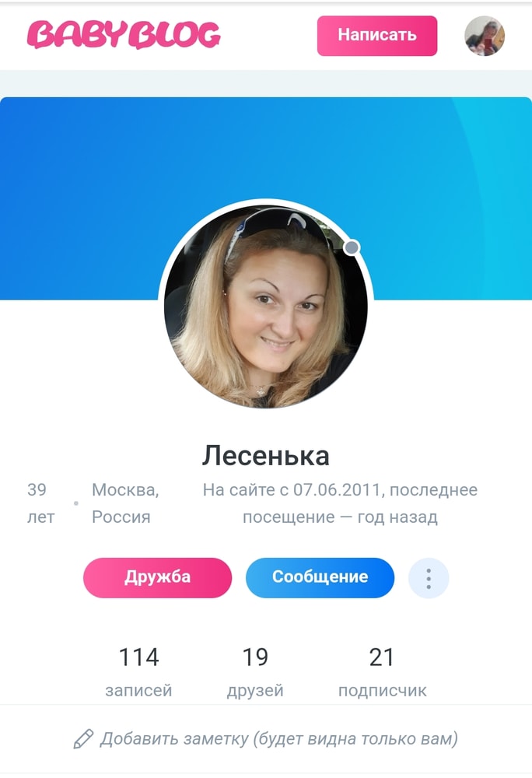Open Лесенька's profile photo
Image resolution: width=532 pixels, height=778 pixels.
[x=266, y=305]
